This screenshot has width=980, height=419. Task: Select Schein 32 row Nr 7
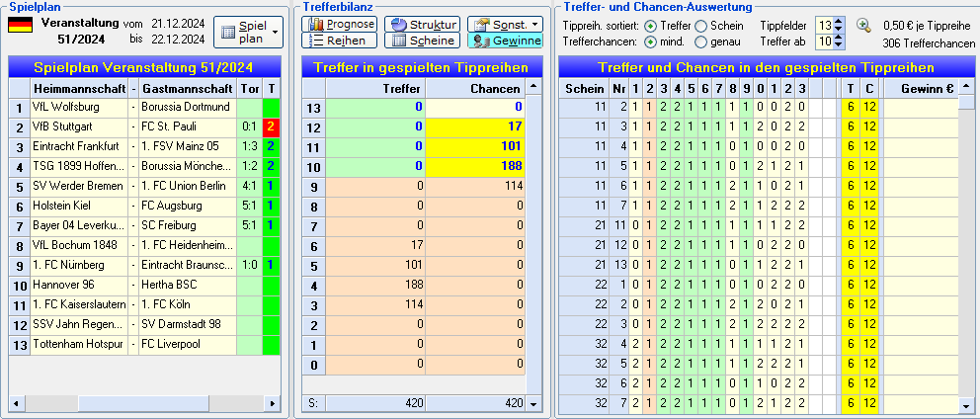click(x=758, y=403)
